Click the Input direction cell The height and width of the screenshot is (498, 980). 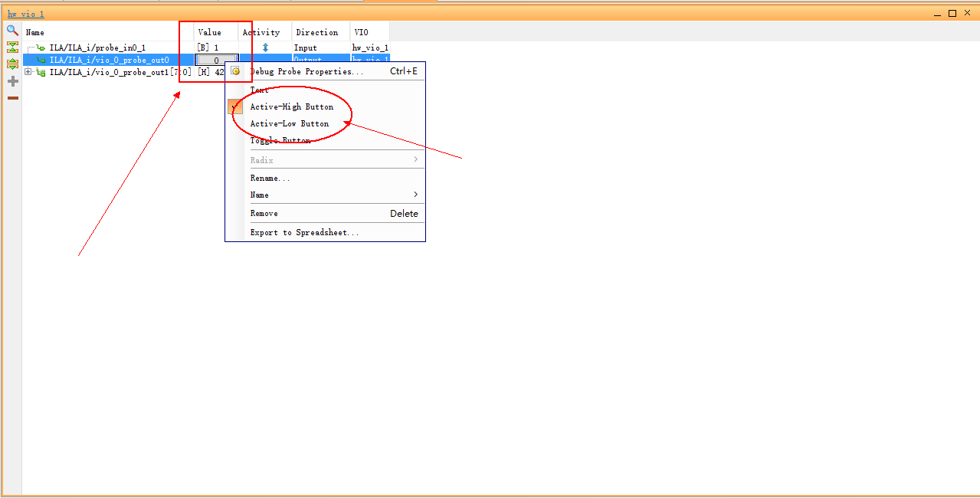(321, 48)
